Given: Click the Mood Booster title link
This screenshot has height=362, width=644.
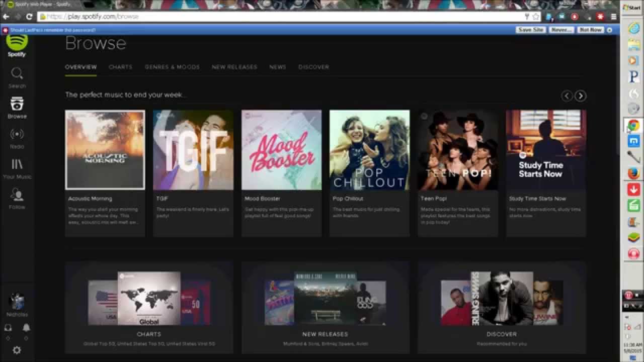Looking at the screenshot, I should [x=262, y=199].
